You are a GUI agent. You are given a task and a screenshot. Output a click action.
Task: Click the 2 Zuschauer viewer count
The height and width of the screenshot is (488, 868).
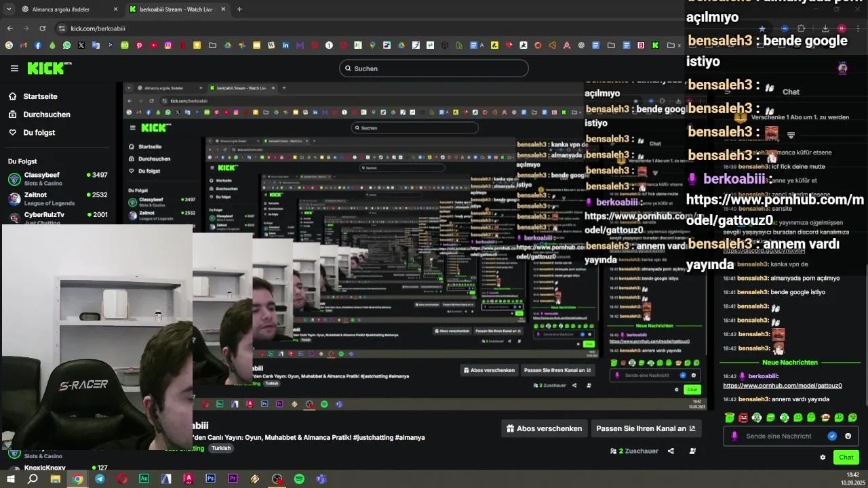point(634,451)
